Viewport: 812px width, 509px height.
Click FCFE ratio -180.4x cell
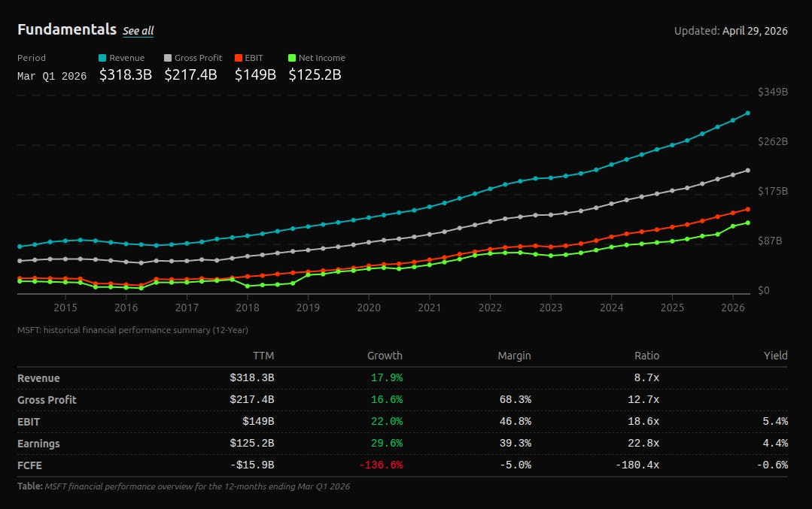pyautogui.click(x=637, y=465)
